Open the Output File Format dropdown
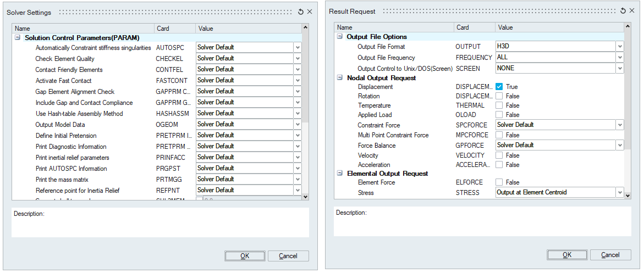Screen dimensions: 644x273 [620, 47]
